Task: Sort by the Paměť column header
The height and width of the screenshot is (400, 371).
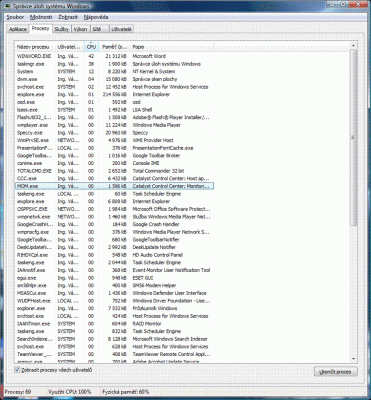Action: tap(114, 47)
